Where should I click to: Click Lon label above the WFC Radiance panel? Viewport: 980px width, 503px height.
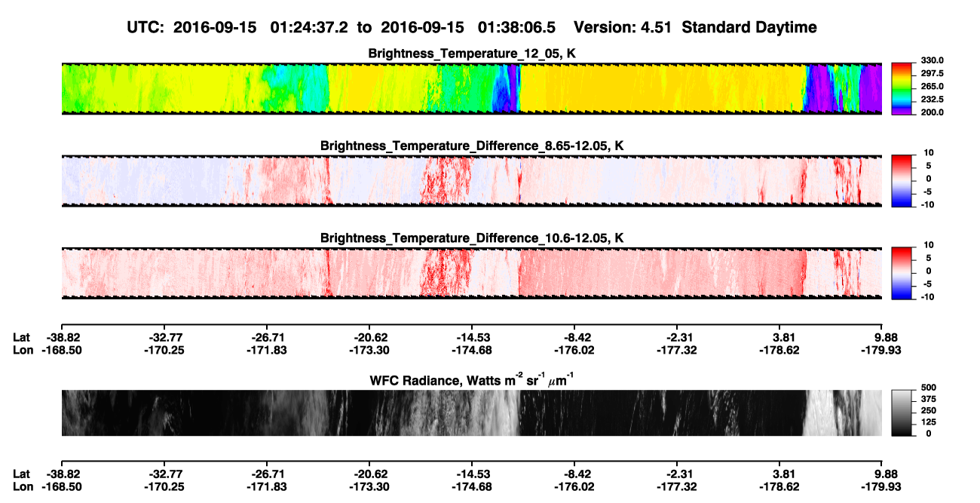click(x=23, y=350)
